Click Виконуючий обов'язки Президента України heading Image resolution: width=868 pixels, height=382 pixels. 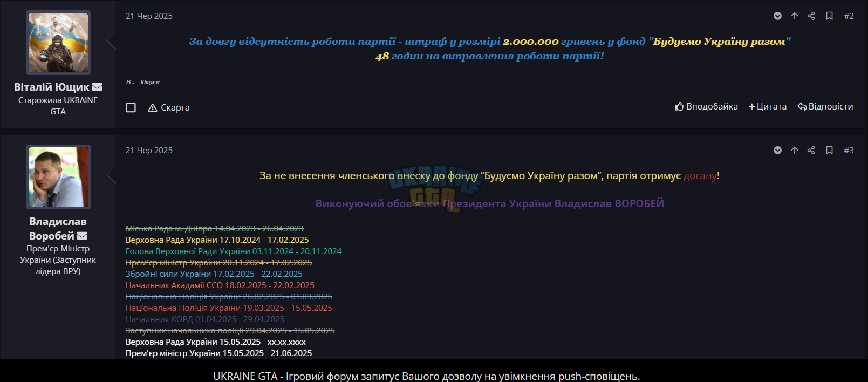[x=490, y=203]
